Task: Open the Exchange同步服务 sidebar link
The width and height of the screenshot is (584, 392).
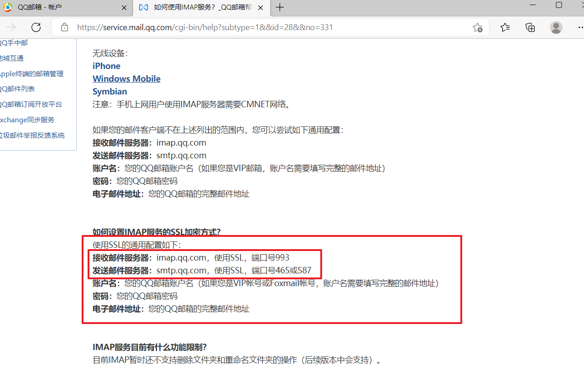Action: (27, 120)
